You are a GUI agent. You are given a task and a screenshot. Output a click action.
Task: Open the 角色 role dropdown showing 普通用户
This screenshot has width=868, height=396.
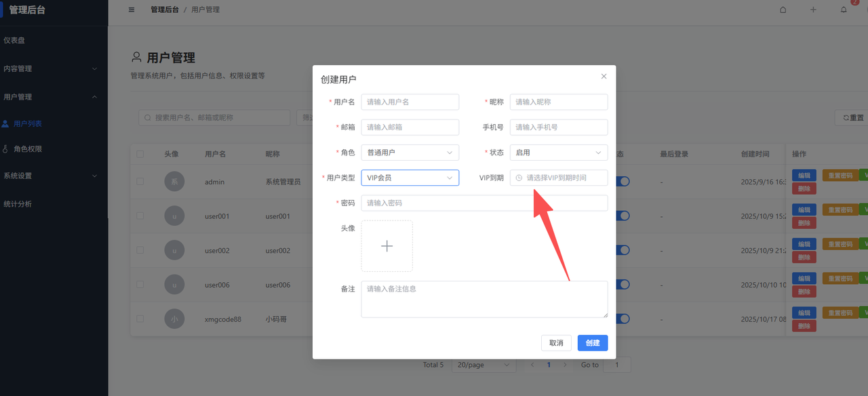(x=410, y=152)
